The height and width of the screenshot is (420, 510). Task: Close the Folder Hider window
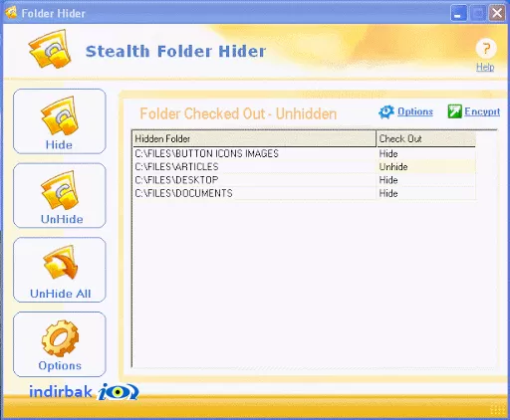click(x=497, y=14)
